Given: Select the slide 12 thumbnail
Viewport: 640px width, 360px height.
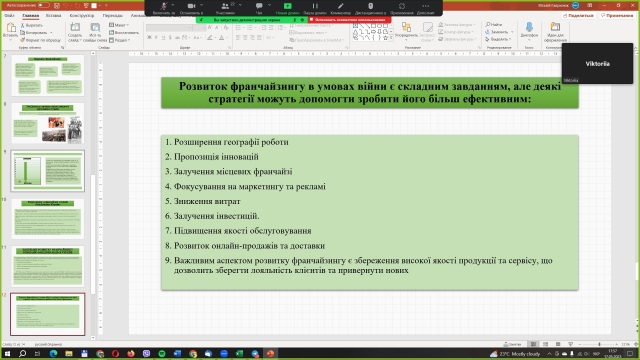Looking at the screenshot, I should point(47,314).
